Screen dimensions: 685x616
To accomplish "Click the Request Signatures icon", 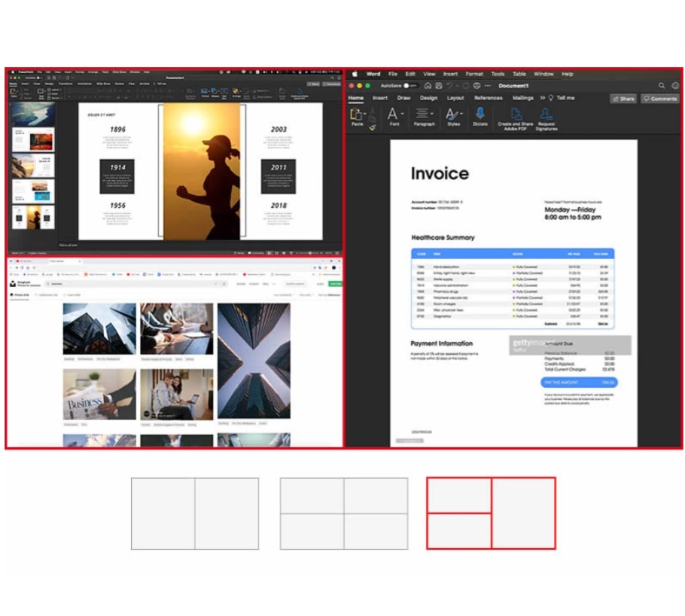I will (546, 114).
